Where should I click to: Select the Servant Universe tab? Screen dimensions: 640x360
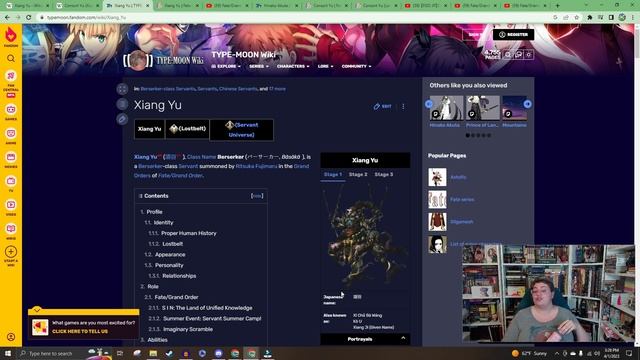coord(241,130)
